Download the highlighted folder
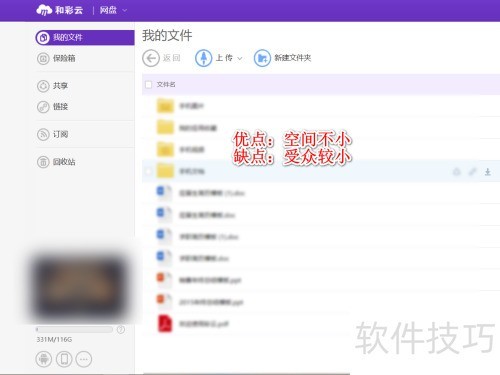This screenshot has width=500, height=375. (488, 172)
